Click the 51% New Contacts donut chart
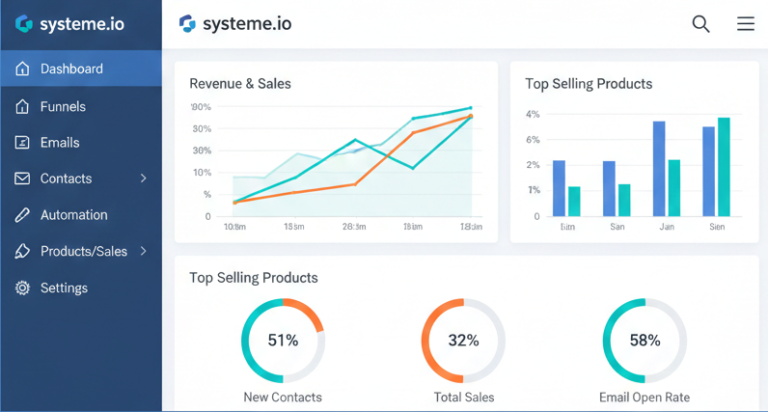768x412 pixels. click(x=283, y=340)
